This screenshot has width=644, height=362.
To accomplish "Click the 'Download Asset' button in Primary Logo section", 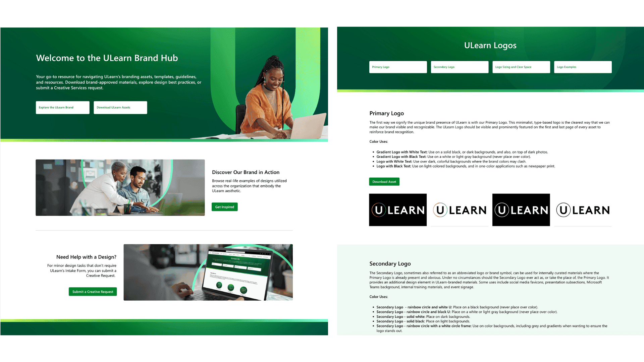I will [384, 182].
